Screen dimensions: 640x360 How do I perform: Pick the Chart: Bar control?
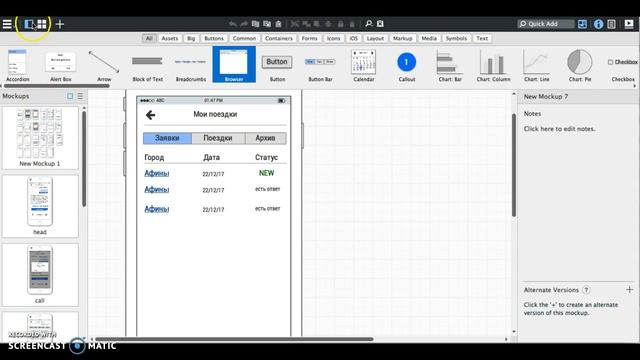click(450, 65)
